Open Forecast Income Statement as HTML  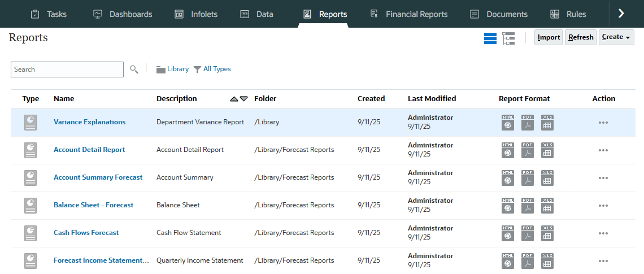tap(508, 261)
